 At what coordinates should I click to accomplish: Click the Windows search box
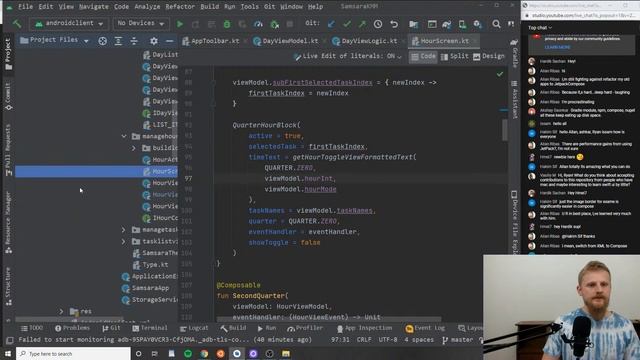[73, 353]
